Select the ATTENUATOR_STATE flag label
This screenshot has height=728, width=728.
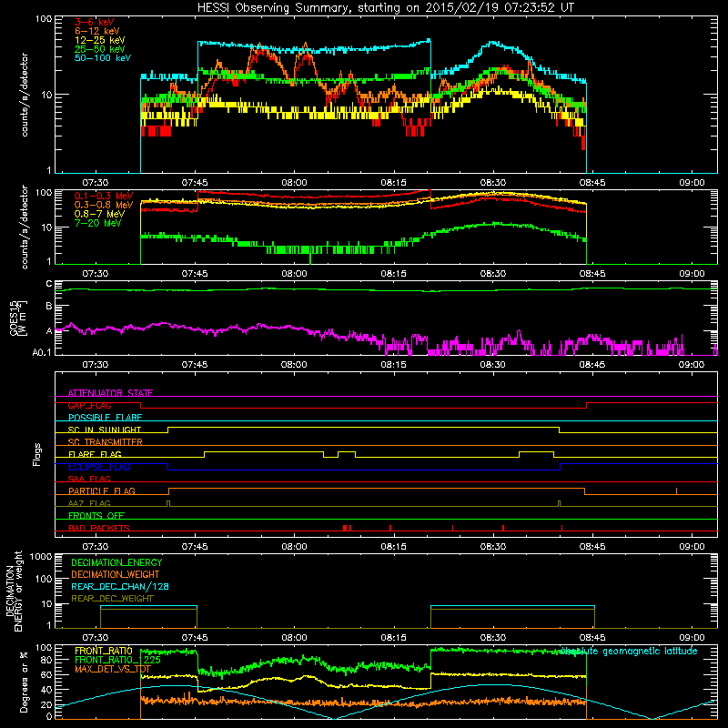click(x=110, y=393)
